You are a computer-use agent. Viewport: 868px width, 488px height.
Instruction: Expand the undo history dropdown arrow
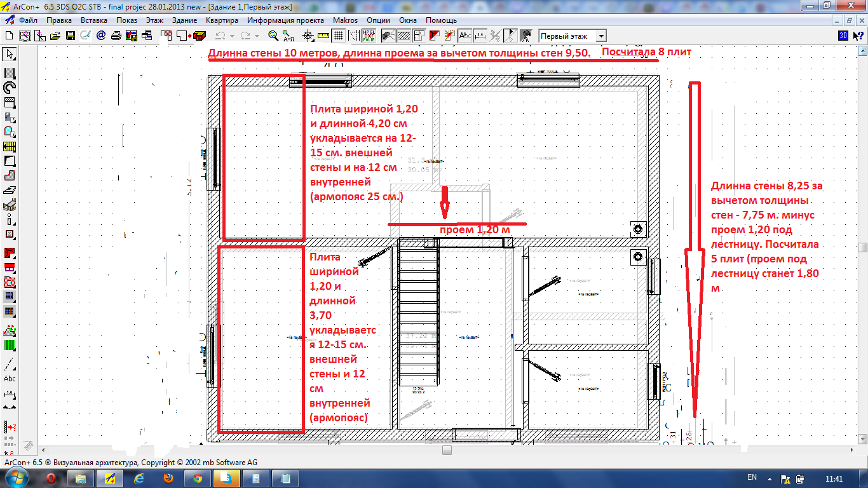[233, 36]
